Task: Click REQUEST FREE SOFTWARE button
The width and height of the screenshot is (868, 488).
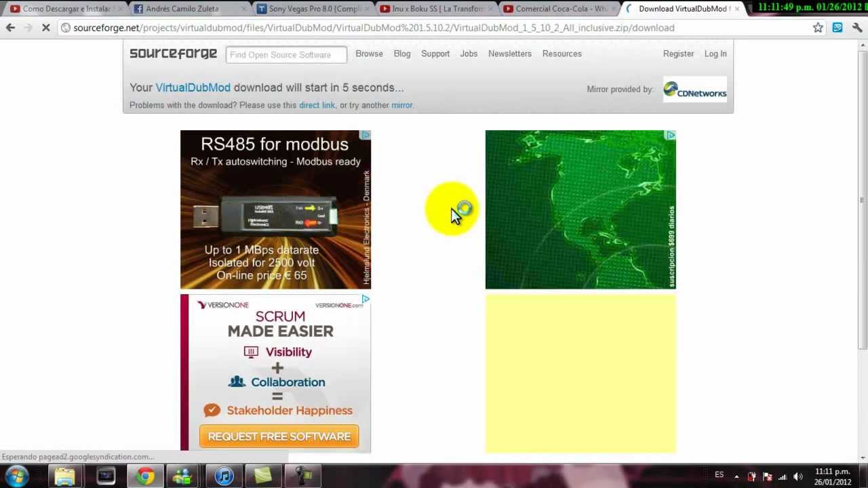Action: click(x=279, y=436)
